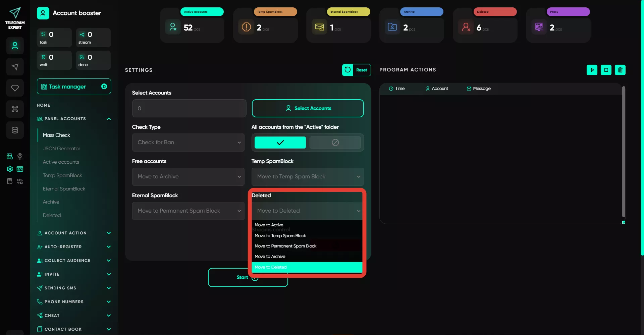Screen dimensions: 644x335
Task: Disable all accounts from Active folder option
Action: pyautogui.click(x=335, y=143)
